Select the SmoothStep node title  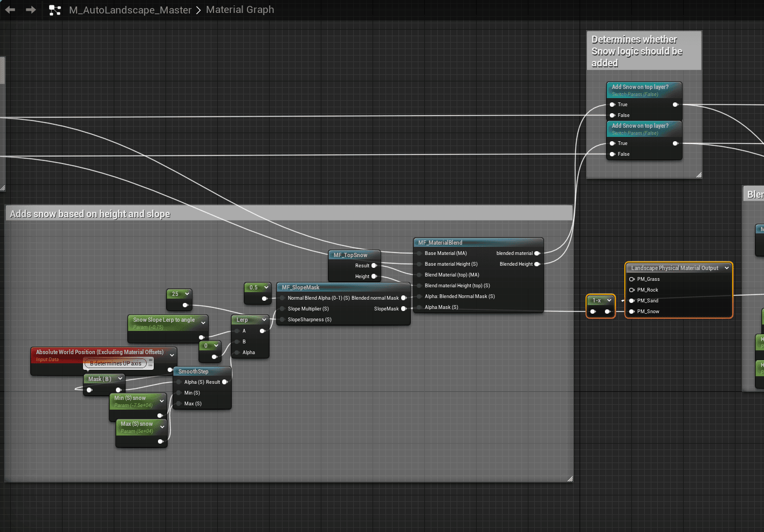194,371
